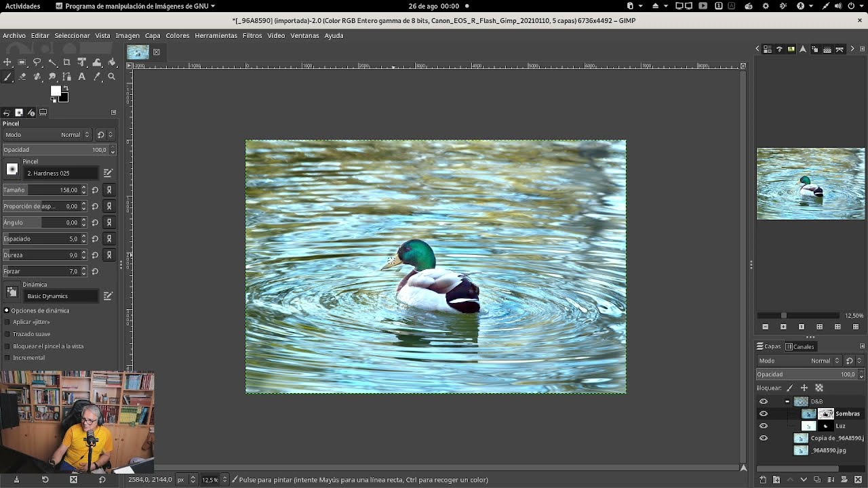
Task: Toggle link for brush Ángulo
Action: tap(109, 222)
